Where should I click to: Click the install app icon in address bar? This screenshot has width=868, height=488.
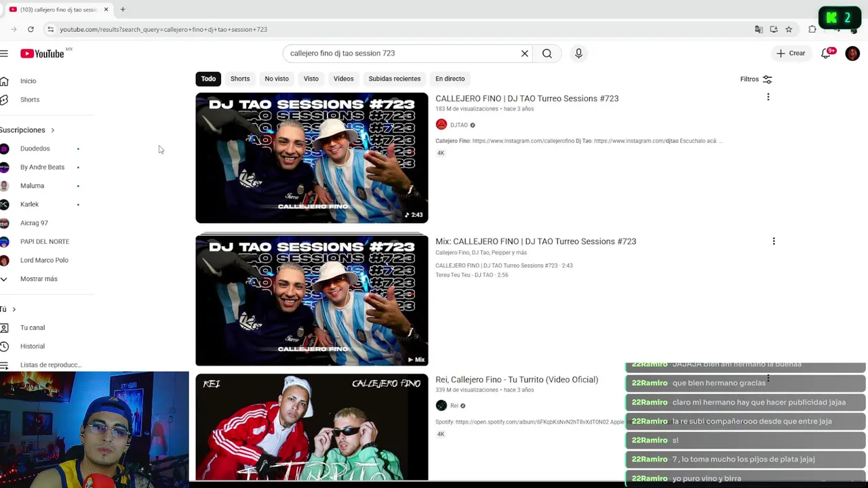(774, 29)
